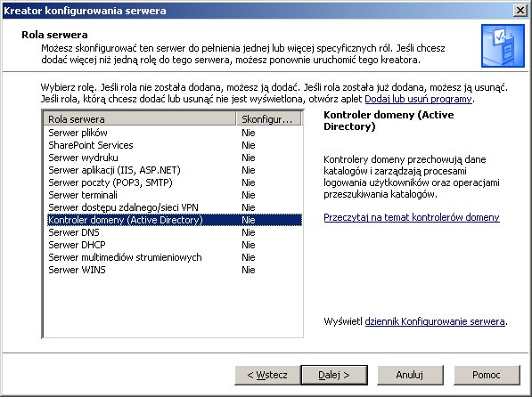Image resolution: width=532 pixels, height=397 pixels.
Task: Select Kontroler domeny (Active Directory) row
Action: [173, 220]
